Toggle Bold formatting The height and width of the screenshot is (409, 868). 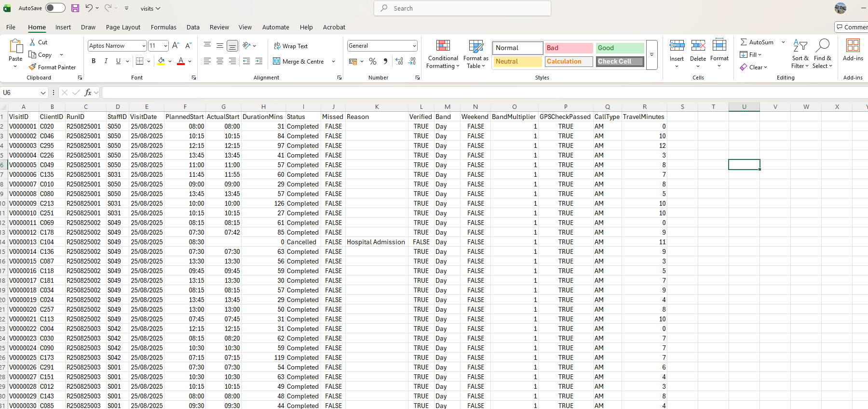[x=94, y=61]
